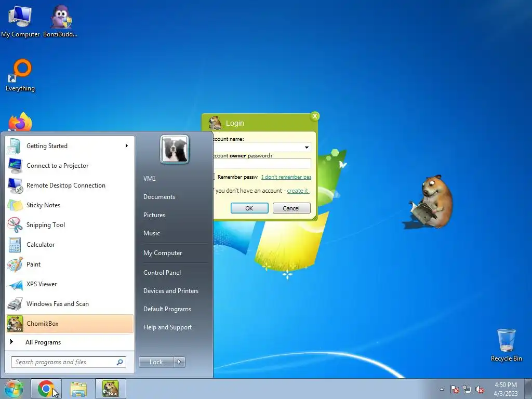Open Default Programs

(167, 309)
